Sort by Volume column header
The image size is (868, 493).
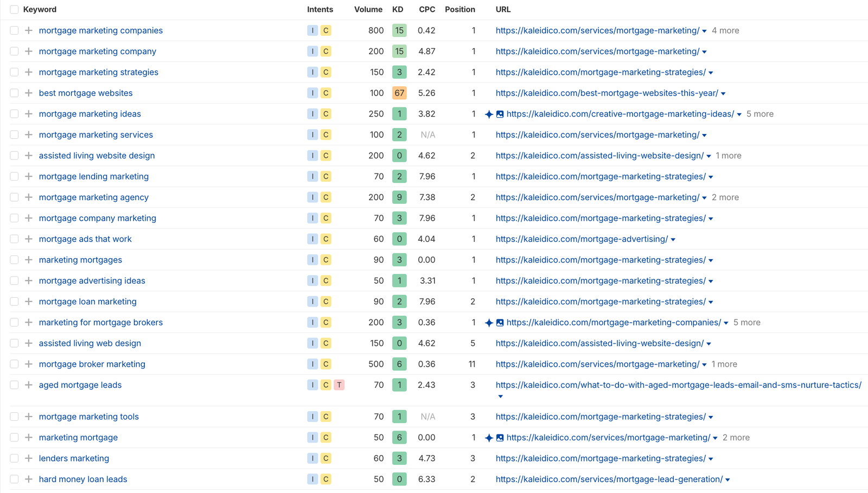(368, 10)
